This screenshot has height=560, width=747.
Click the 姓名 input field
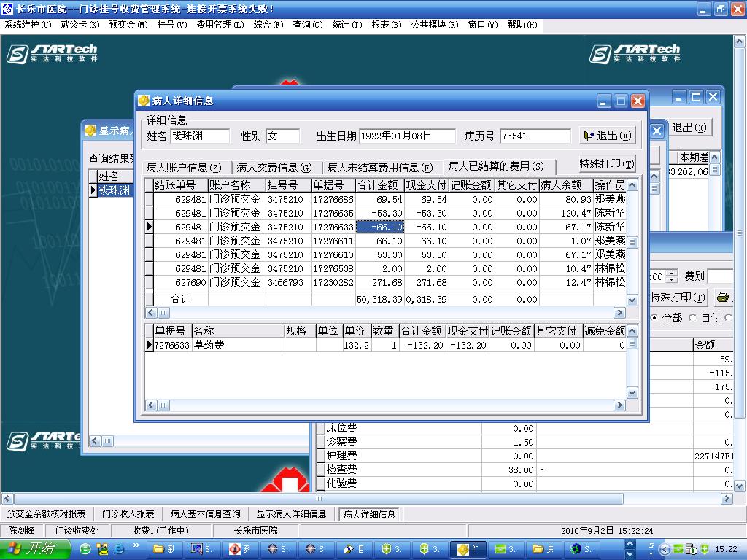[x=200, y=136]
